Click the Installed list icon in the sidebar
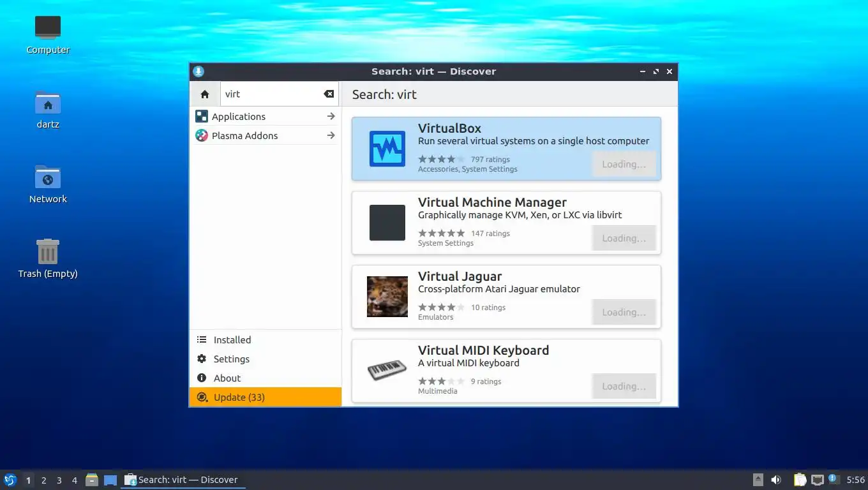Screen dimensions: 868x490 click(x=202, y=339)
